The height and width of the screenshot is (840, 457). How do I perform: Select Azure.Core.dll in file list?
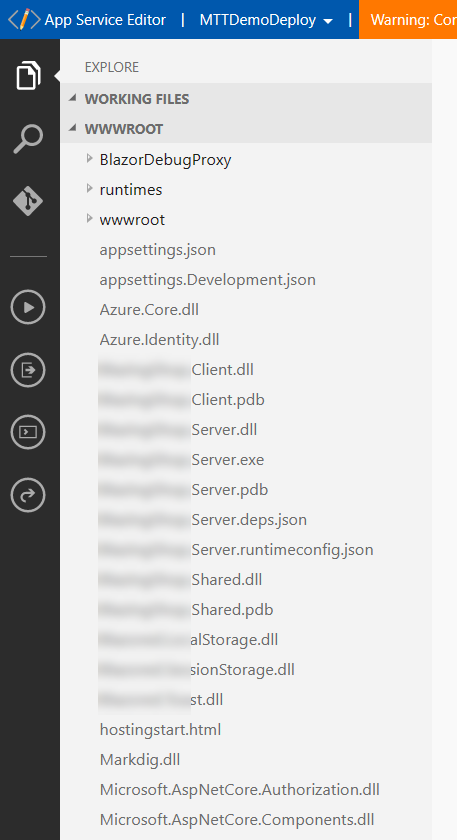click(149, 310)
